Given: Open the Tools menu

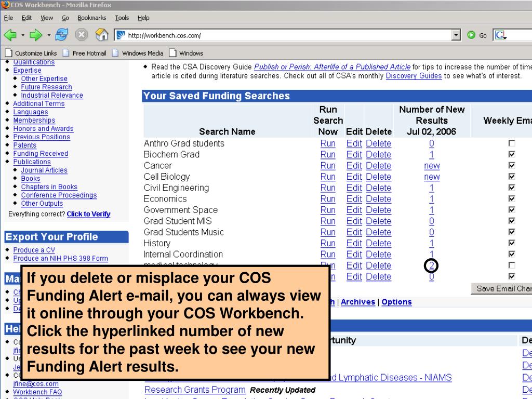Looking at the screenshot, I should pyautogui.click(x=122, y=18).
